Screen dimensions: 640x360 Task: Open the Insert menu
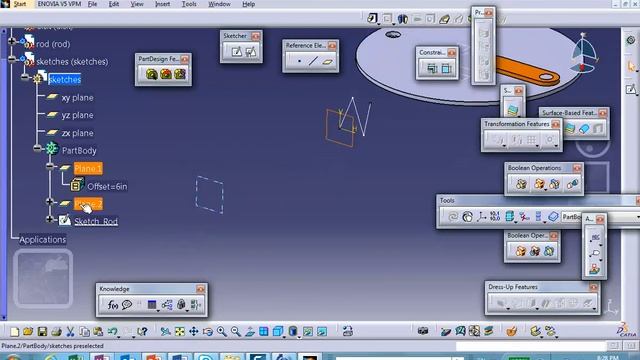[x=162, y=4]
